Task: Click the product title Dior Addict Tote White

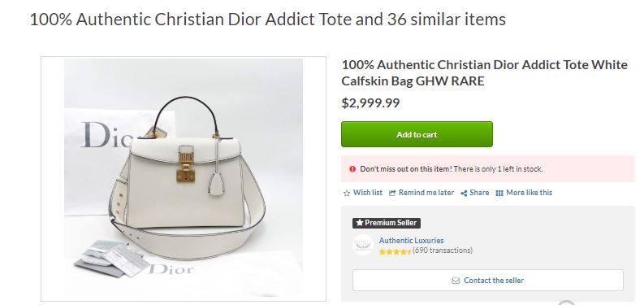Action: click(x=484, y=73)
